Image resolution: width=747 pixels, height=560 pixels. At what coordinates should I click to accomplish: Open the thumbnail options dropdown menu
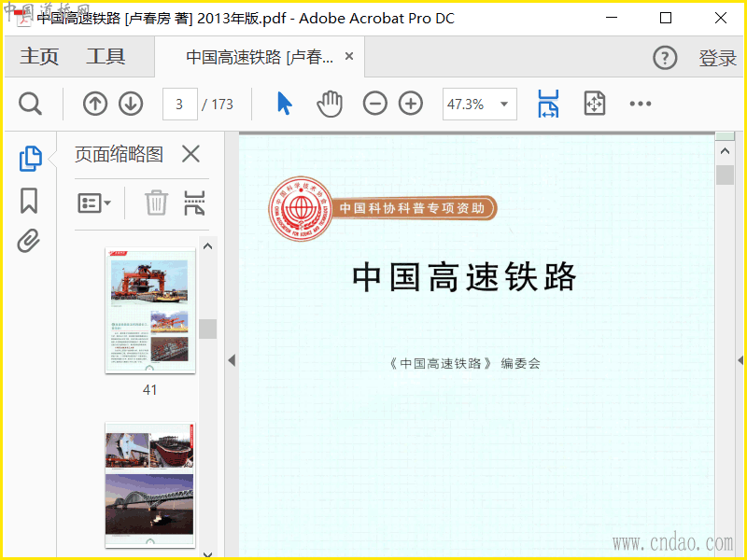(x=94, y=203)
